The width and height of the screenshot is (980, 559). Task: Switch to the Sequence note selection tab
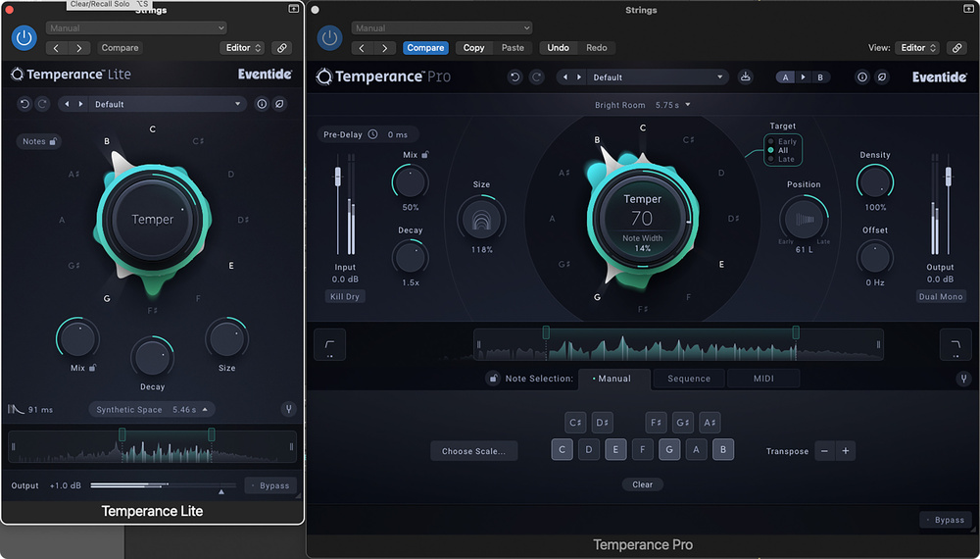click(689, 379)
